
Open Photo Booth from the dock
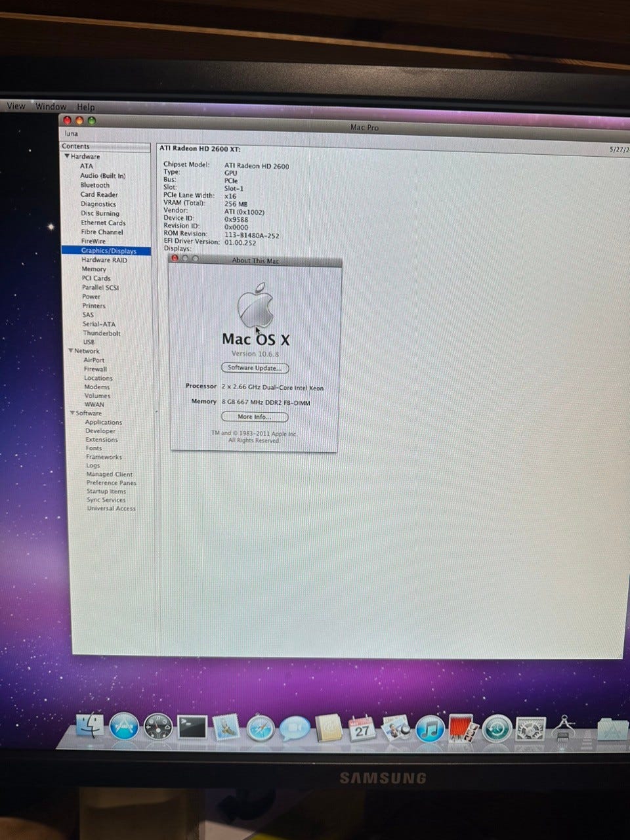pos(465,729)
